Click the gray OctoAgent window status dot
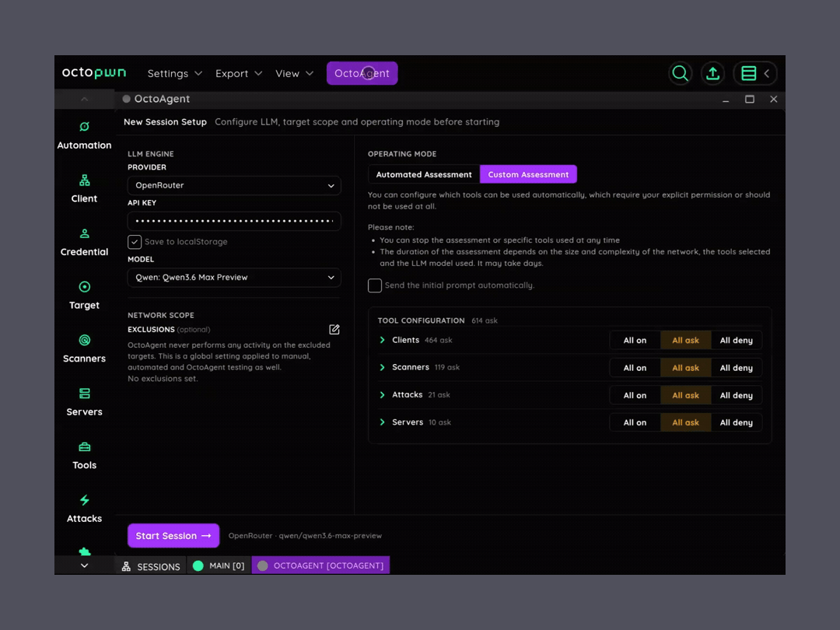 tap(127, 99)
